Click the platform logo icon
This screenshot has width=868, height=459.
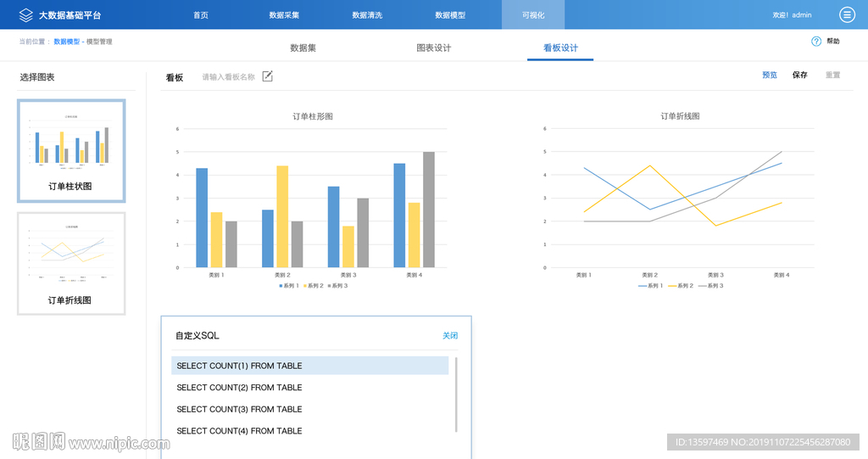pyautogui.click(x=25, y=15)
